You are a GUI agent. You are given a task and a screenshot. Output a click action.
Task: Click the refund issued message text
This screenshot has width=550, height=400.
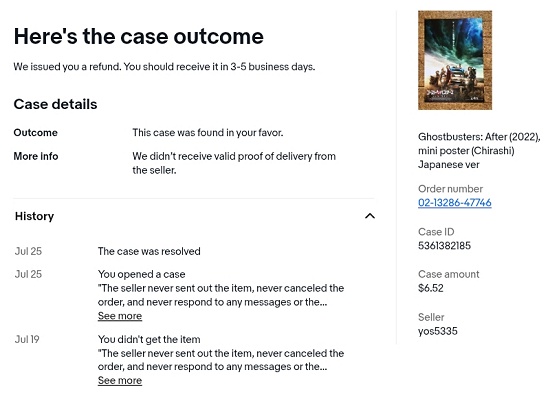164,67
